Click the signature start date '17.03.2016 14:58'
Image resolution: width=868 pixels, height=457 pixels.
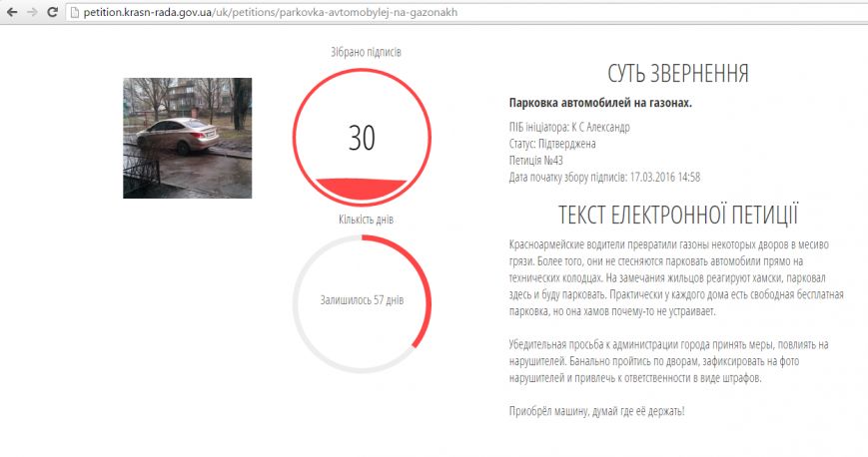click(x=665, y=177)
